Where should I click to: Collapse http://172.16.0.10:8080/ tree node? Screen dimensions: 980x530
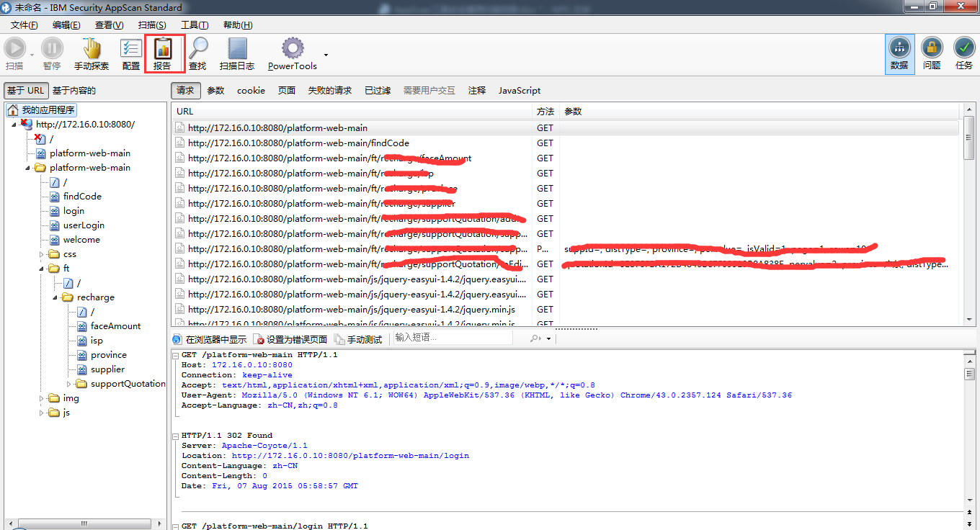pos(14,125)
